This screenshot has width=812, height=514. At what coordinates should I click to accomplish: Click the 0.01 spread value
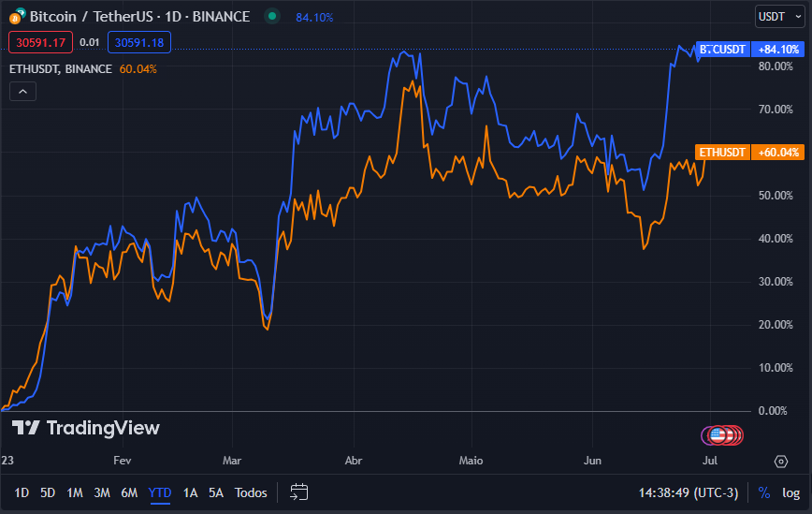click(90, 42)
